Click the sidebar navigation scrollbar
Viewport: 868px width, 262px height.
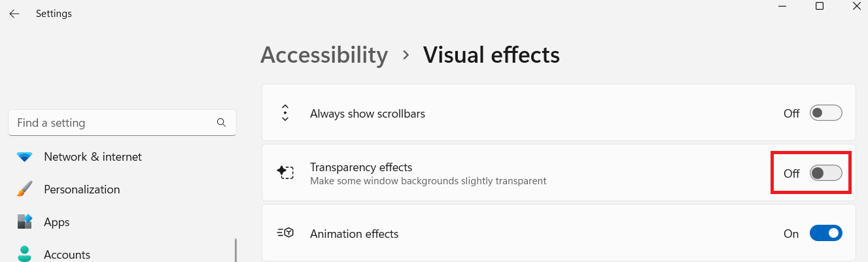click(235, 250)
